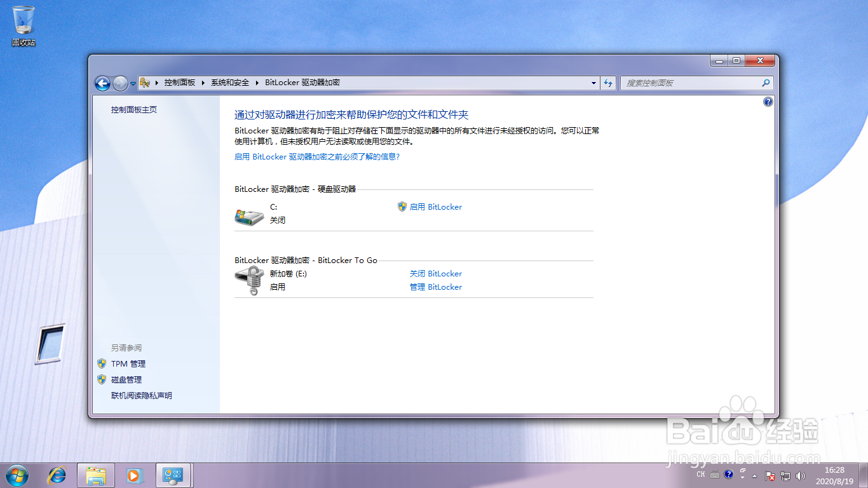Maximize the BitLocker control panel window
This screenshot has height=488, width=868.
pos(736,61)
